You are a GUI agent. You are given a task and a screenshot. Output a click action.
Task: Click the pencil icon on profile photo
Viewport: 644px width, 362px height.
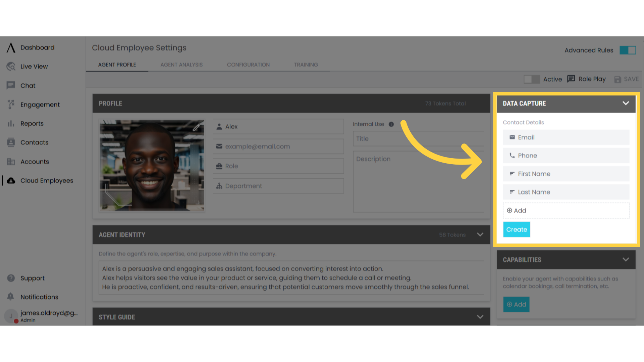pos(196,127)
